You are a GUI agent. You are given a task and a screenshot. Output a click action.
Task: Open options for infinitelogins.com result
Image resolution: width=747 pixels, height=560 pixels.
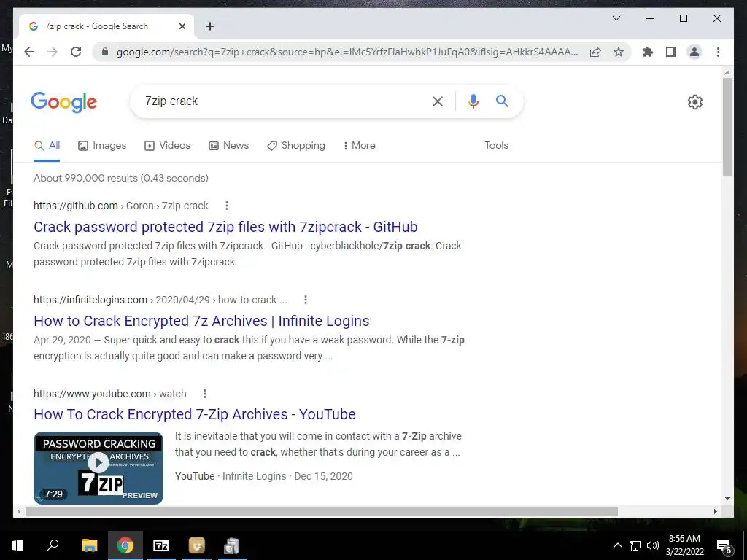(306, 300)
